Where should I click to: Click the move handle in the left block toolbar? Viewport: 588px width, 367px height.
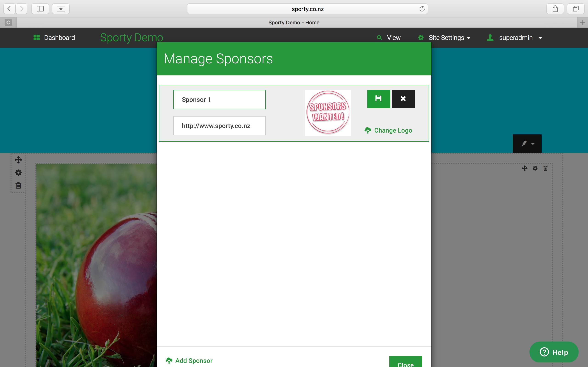pyautogui.click(x=18, y=160)
